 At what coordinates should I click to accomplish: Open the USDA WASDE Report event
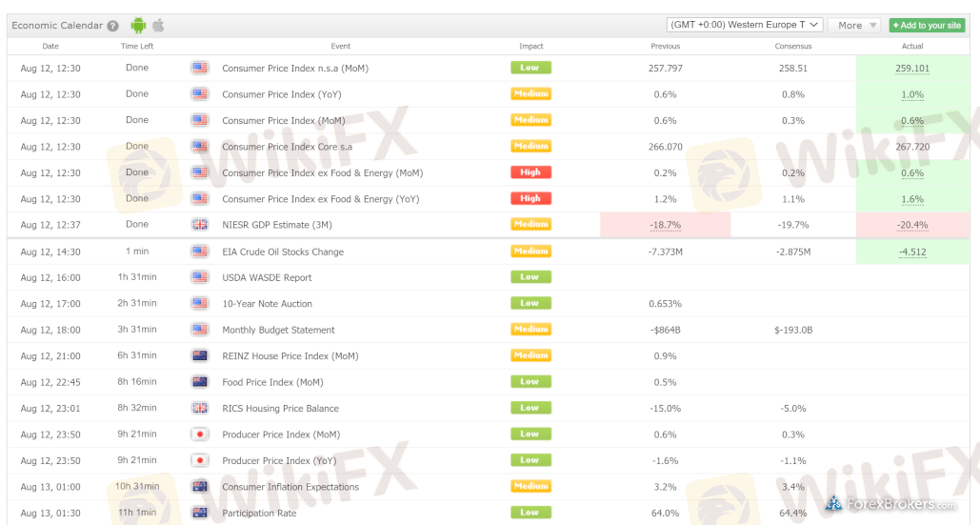[x=267, y=278]
